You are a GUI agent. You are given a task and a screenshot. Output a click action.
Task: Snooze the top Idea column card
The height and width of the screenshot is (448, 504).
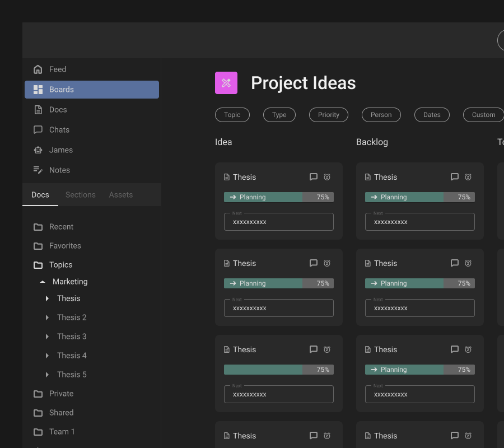click(327, 177)
